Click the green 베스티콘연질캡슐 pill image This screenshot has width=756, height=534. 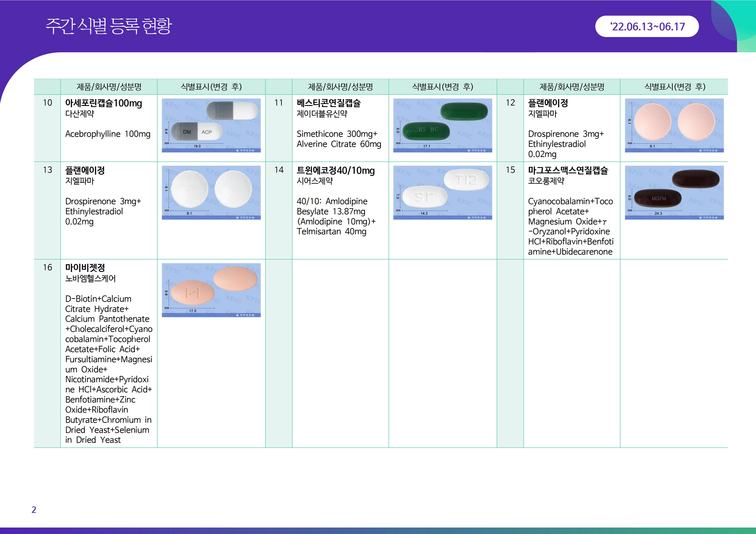(442, 125)
